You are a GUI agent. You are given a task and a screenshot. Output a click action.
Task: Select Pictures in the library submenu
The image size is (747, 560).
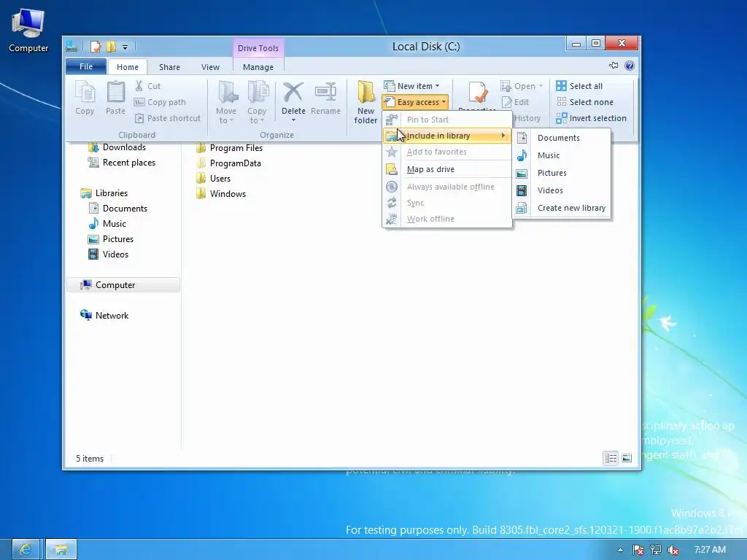click(561, 173)
